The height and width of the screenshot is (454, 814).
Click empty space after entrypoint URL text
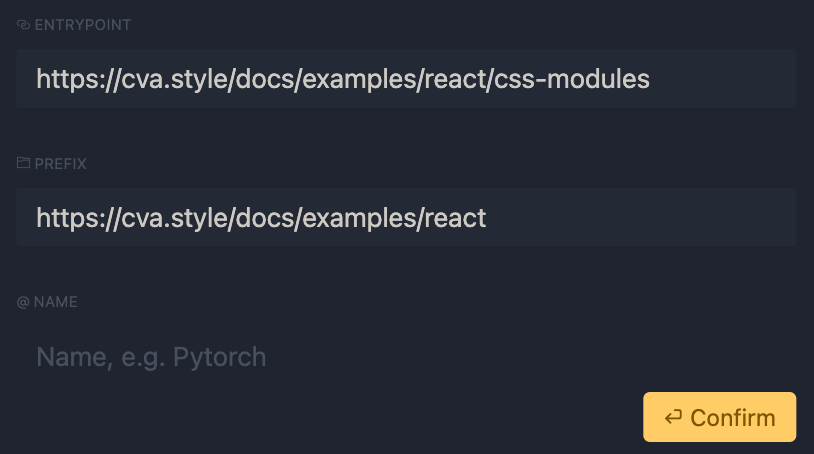click(722, 78)
